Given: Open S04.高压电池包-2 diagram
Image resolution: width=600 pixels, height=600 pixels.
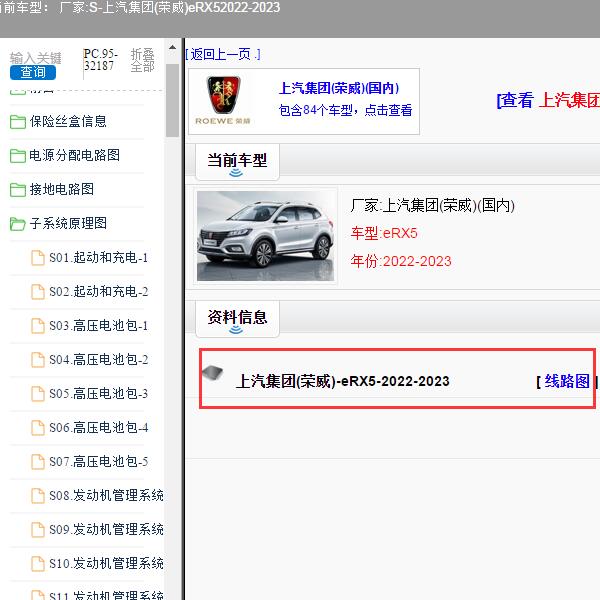Looking at the screenshot, I should pyautogui.click(x=99, y=359).
